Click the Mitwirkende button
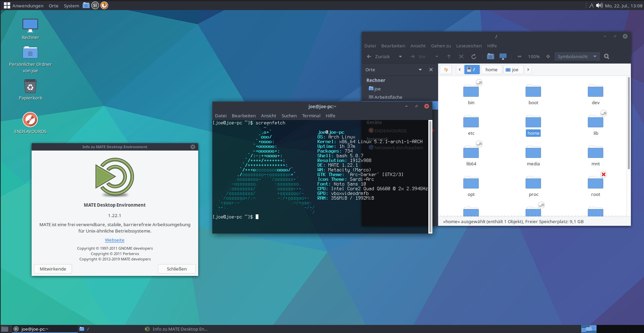The image size is (644, 333). coord(53,269)
